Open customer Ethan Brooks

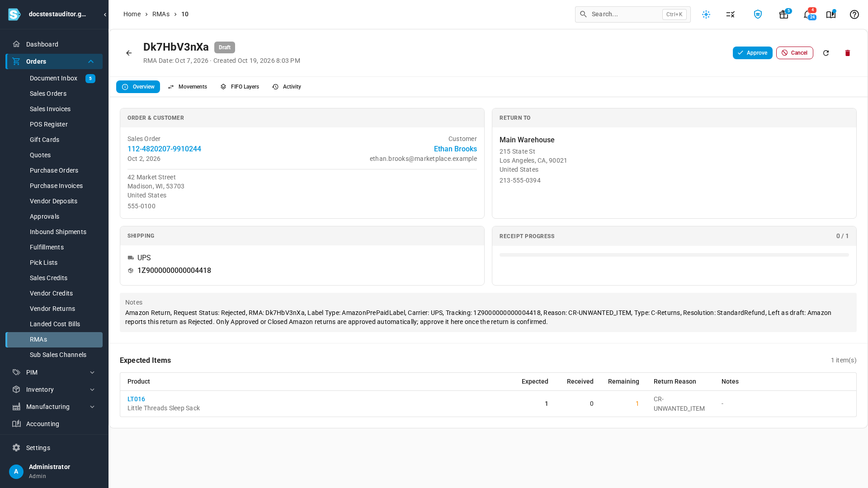click(455, 149)
